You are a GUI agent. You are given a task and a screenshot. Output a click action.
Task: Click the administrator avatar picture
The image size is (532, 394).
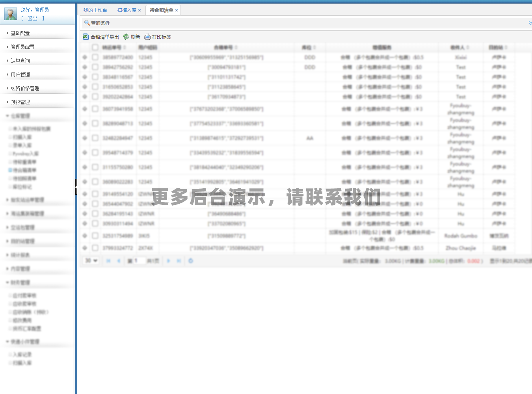11,14
